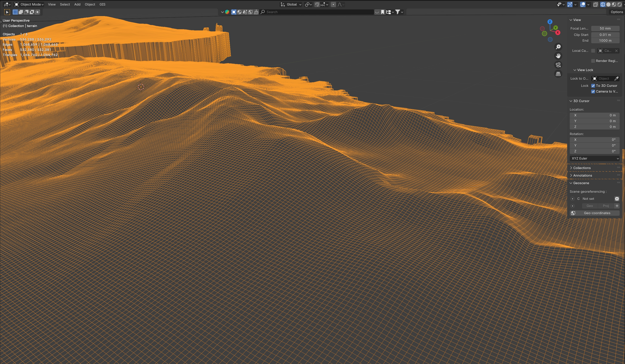This screenshot has height=364, width=625.
Task: Open the GIS menu
Action: (102, 4)
